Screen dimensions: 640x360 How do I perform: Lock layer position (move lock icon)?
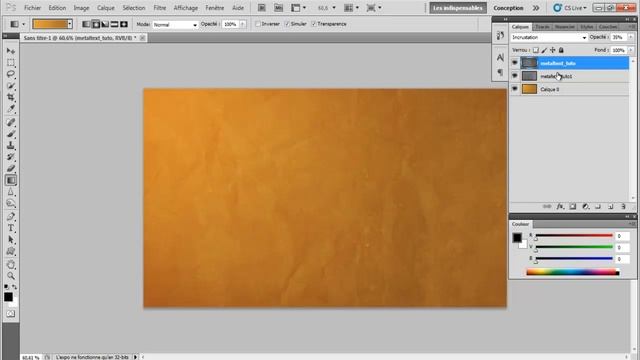tap(553, 50)
